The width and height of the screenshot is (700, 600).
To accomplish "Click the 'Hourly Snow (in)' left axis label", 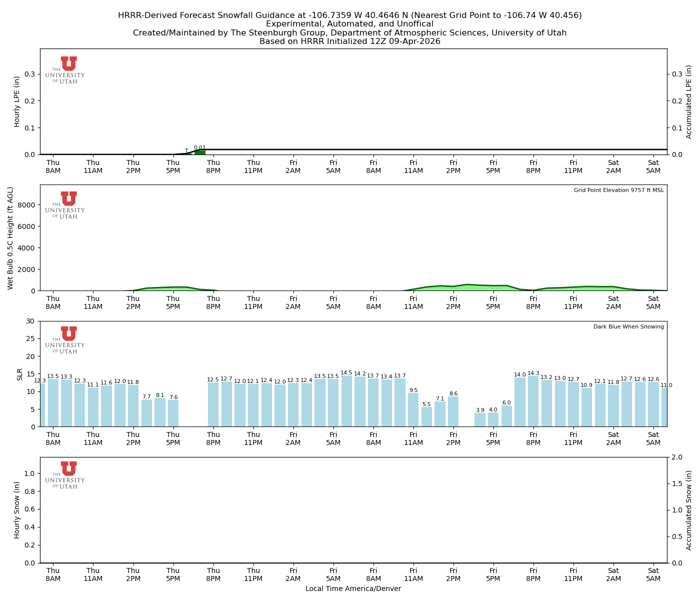I will point(17,510).
